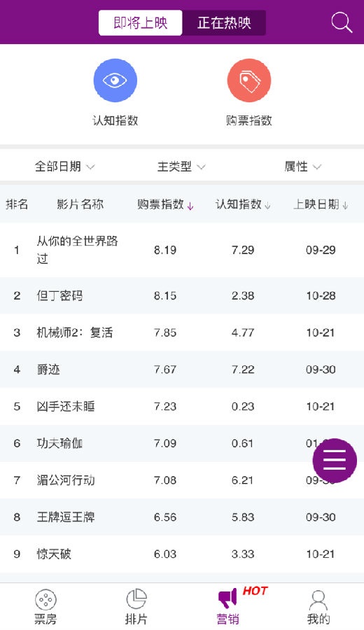Sort by 购票指数 column arrow
364x630 pixels.
pyautogui.click(x=190, y=206)
